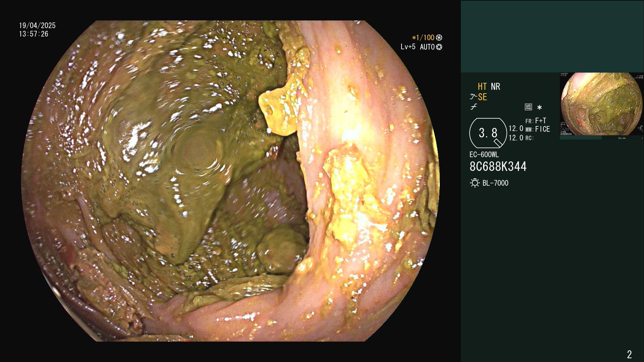Image resolution: width=644 pixels, height=362 pixels.
Task: Click the FR: F+T setting
Action: [x=536, y=121]
